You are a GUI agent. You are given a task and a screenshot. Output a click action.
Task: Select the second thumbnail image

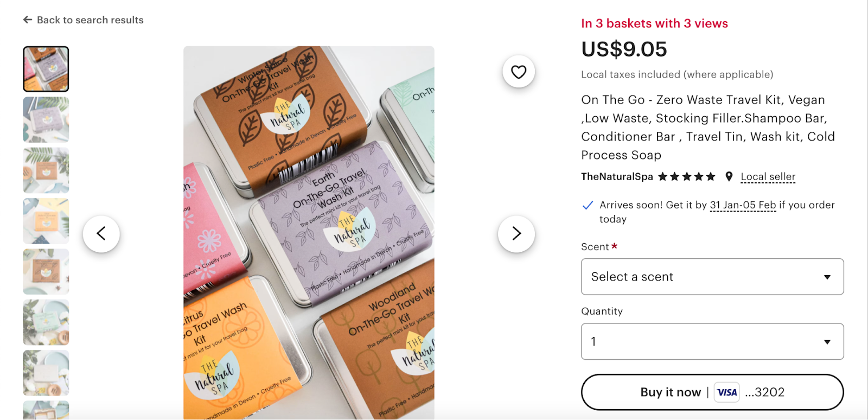click(x=46, y=119)
